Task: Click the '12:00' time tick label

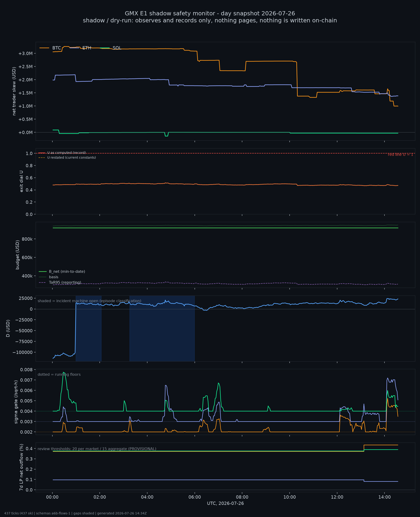Action: [x=337, y=497]
